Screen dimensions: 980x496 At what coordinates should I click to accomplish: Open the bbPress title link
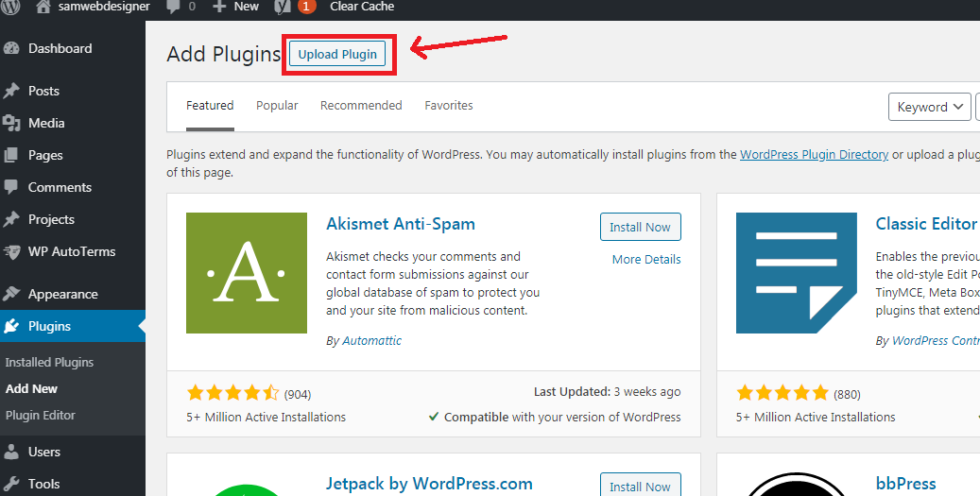click(x=905, y=484)
